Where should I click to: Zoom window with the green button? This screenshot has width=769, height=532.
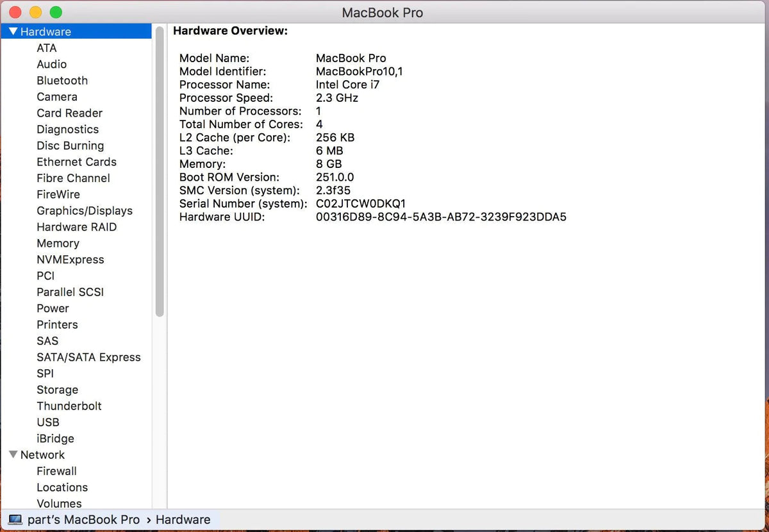pyautogui.click(x=56, y=12)
